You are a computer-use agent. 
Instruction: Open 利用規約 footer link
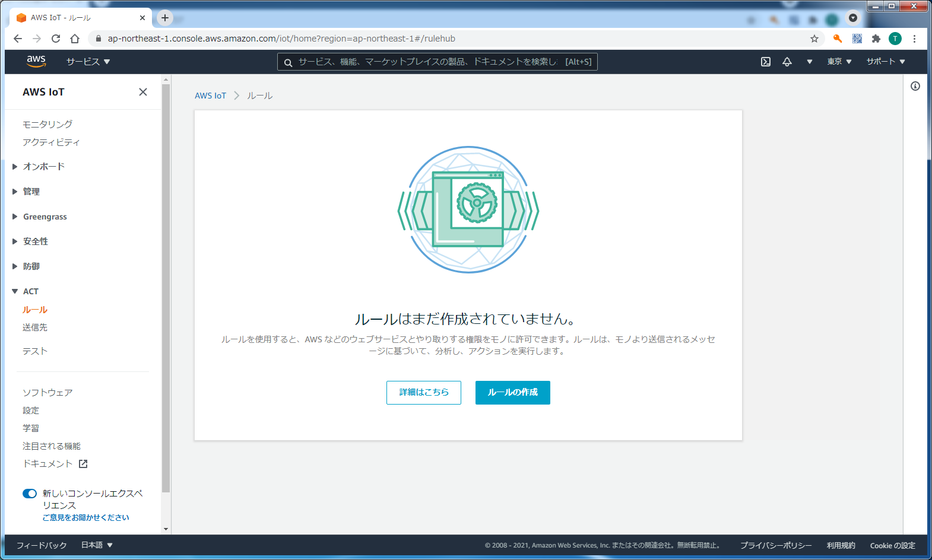(841, 546)
